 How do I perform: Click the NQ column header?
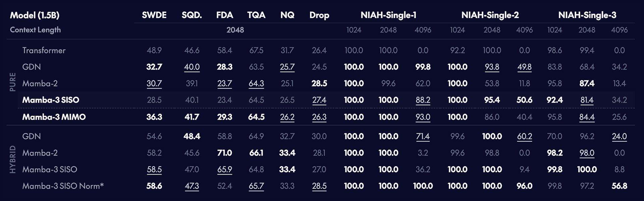287,15
